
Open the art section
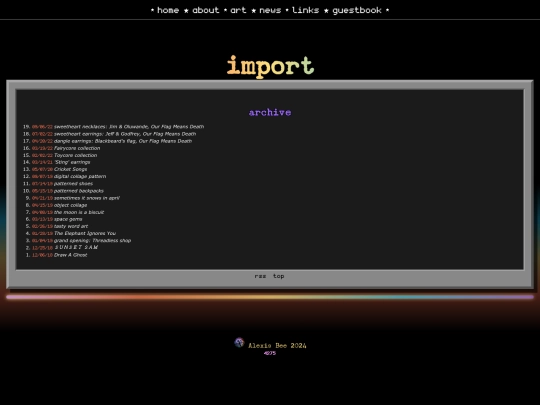click(x=238, y=10)
